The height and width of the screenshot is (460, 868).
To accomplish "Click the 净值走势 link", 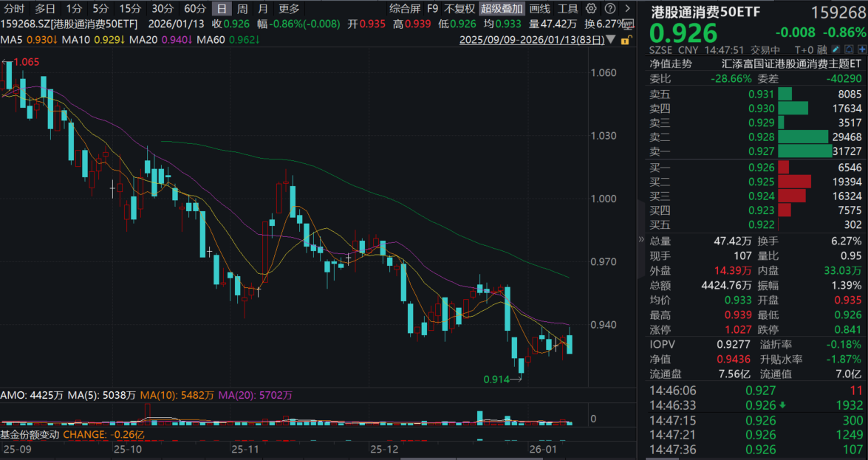I will click(671, 63).
